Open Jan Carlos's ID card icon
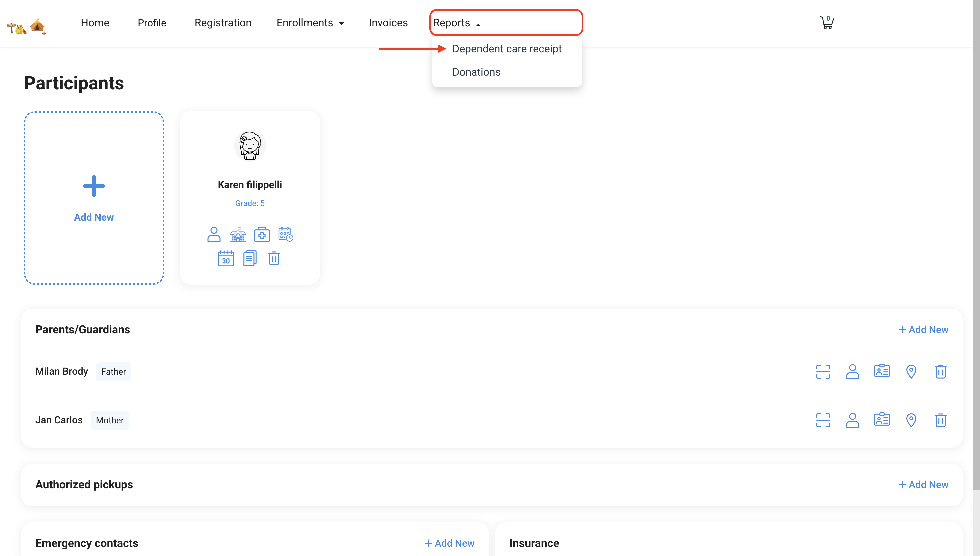 (882, 420)
